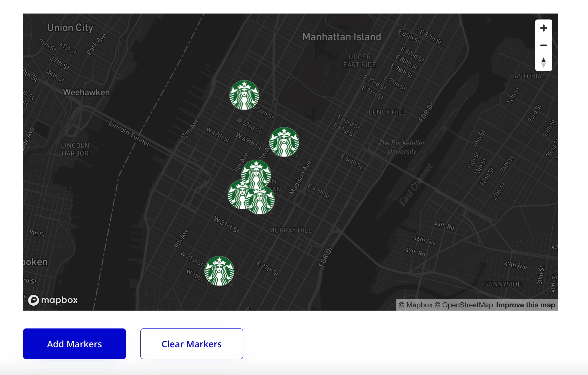Click The Rockefeller University label
The width and height of the screenshot is (588, 375).
point(402,147)
